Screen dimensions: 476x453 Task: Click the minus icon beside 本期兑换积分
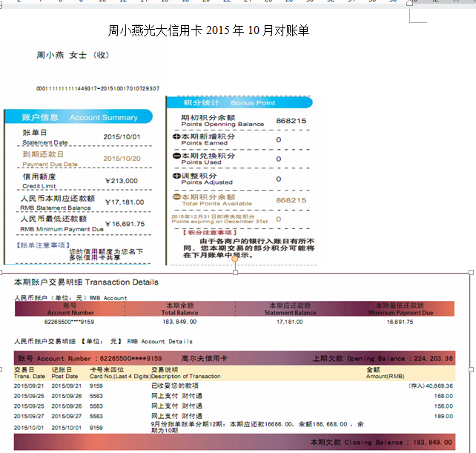(x=176, y=156)
